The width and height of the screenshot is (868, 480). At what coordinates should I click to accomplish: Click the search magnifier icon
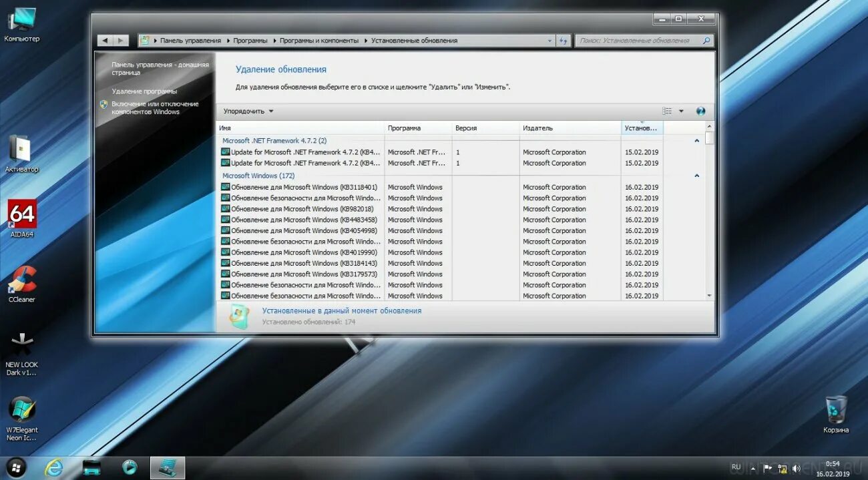tap(706, 41)
